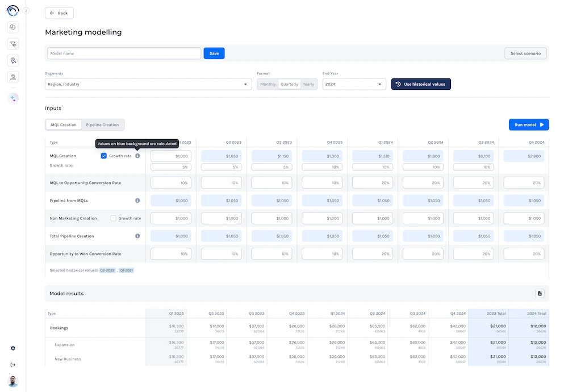Click the info icon beside Pipeline from MQLs
Image resolution: width=568 pixels, height=392 pixels.
tap(137, 201)
